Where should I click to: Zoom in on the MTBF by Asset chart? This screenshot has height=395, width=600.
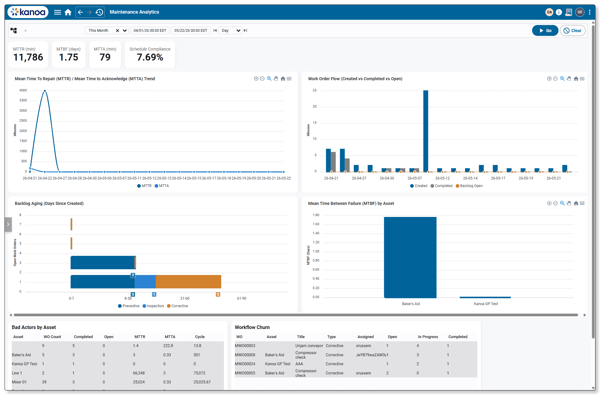tap(549, 203)
